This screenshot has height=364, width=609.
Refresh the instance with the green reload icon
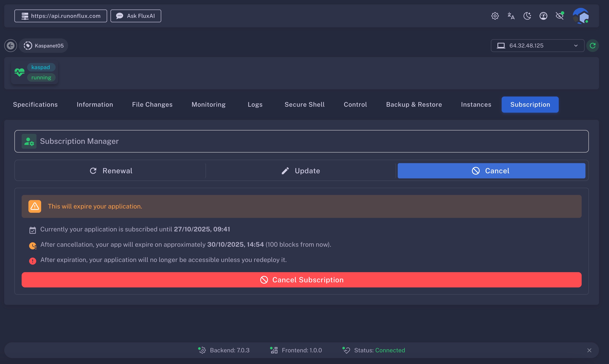pyautogui.click(x=593, y=46)
